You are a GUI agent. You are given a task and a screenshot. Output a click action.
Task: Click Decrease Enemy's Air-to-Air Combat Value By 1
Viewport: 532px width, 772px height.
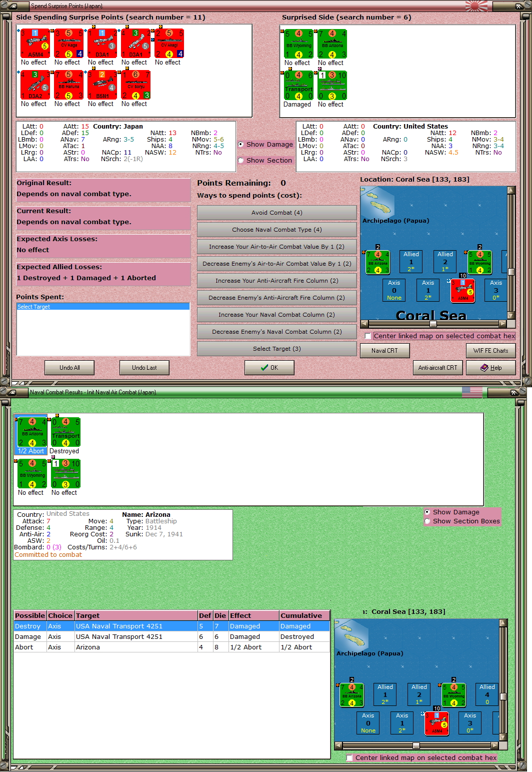point(276,264)
